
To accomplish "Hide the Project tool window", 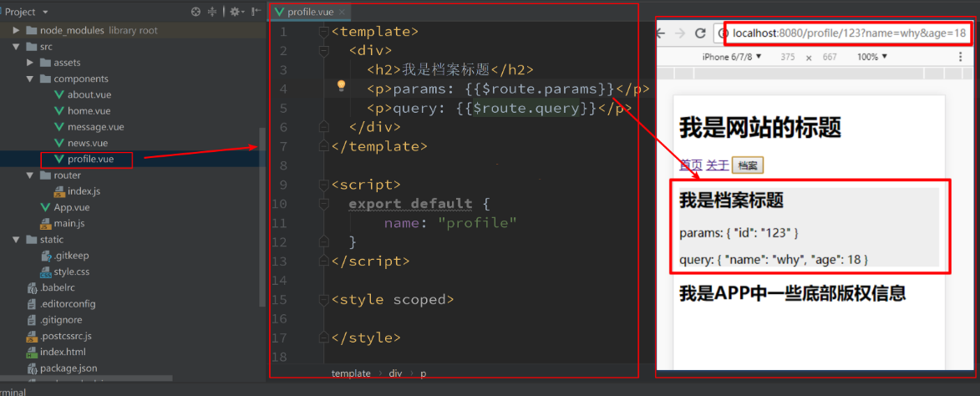I will pos(256,12).
